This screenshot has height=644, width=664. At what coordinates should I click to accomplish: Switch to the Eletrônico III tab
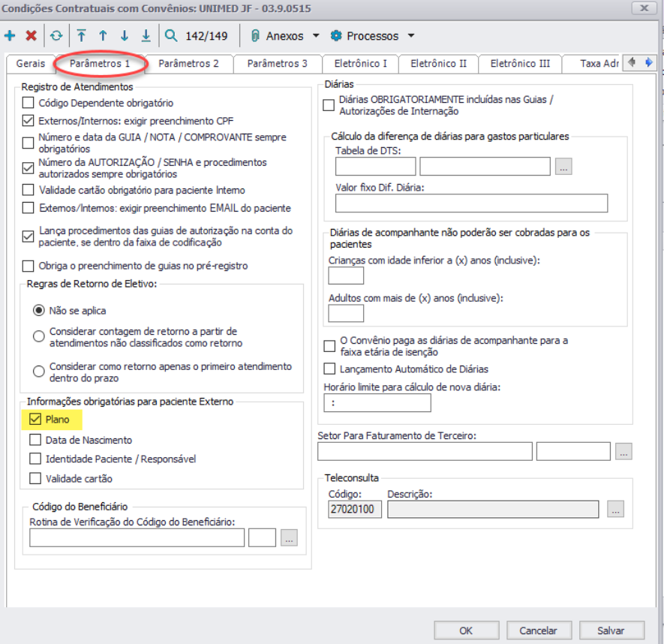click(x=520, y=64)
